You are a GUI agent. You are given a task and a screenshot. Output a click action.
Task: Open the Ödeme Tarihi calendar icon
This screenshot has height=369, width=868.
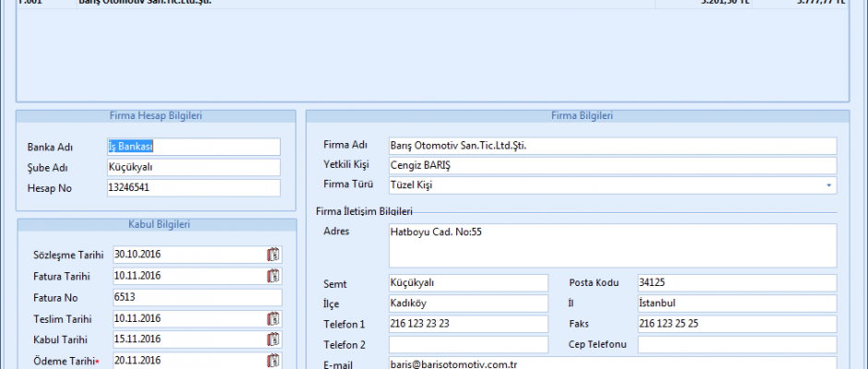pos(273,361)
